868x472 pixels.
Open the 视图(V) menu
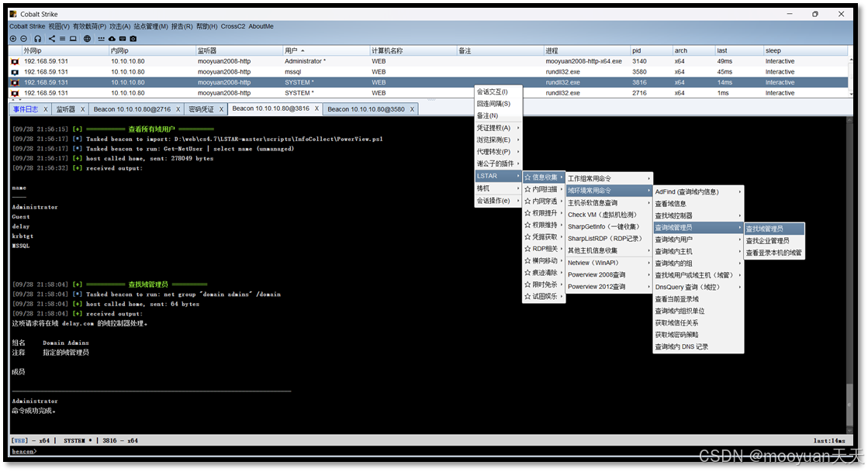coord(59,26)
